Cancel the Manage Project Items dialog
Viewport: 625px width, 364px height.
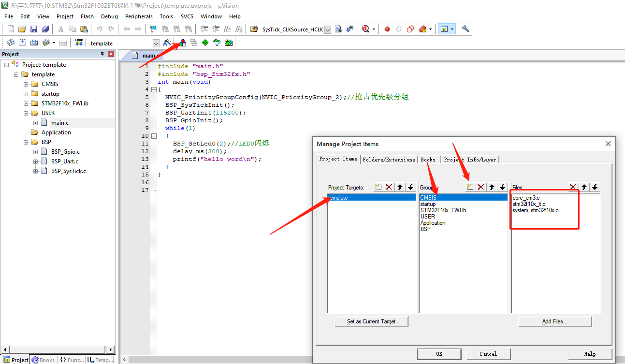[488, 354]
